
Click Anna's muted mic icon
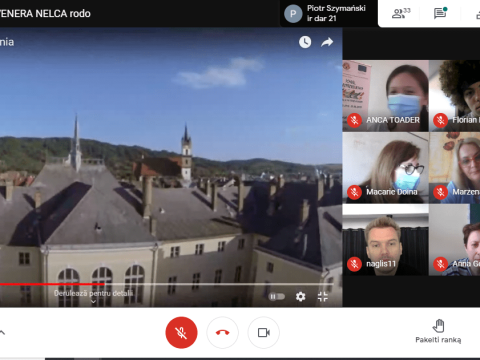440,264
